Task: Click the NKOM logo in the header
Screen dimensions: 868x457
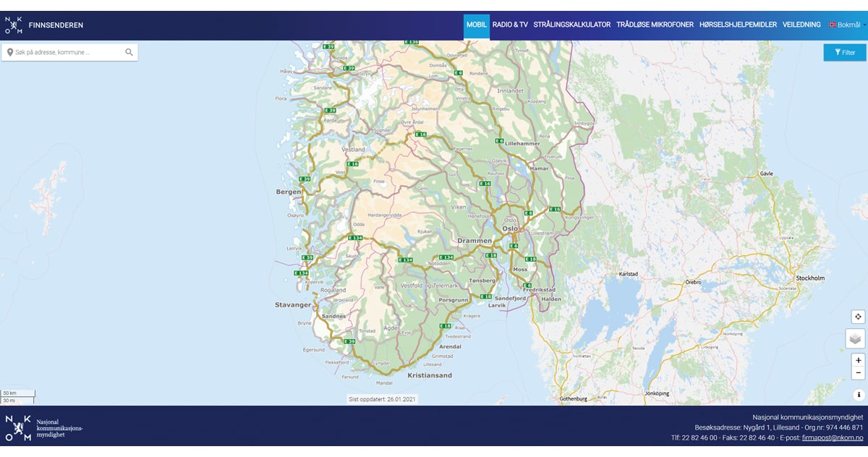Action: pos(14,25)
